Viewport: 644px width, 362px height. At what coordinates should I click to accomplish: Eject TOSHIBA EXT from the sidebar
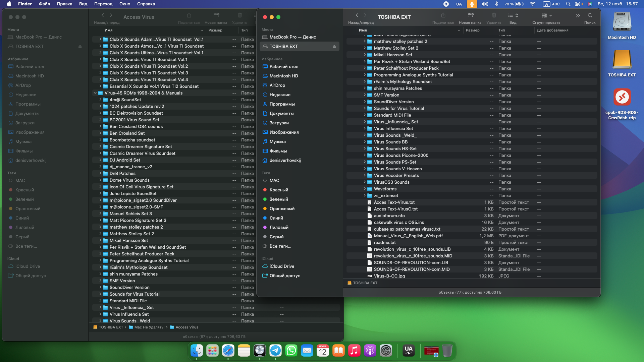(x=334, y=47)
